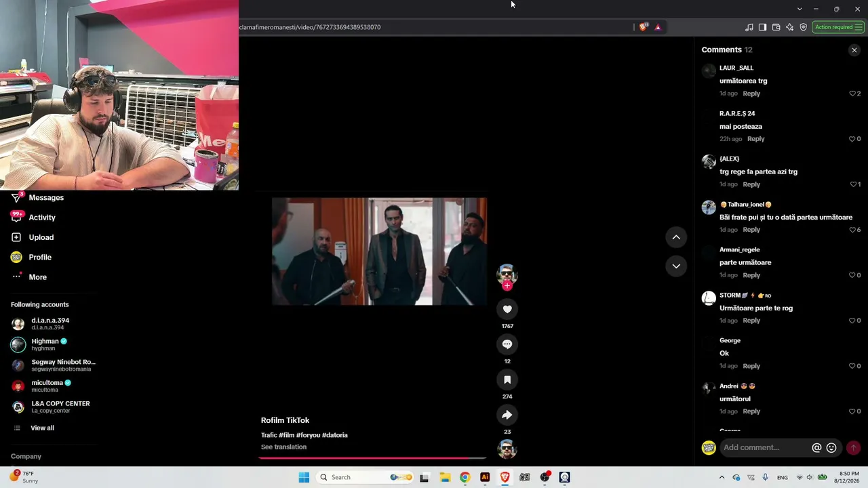Image resolution: width=868 pixels, height=488 pixels.
Task: Open the ENG language switcher
Action: (x=783, y=478)
